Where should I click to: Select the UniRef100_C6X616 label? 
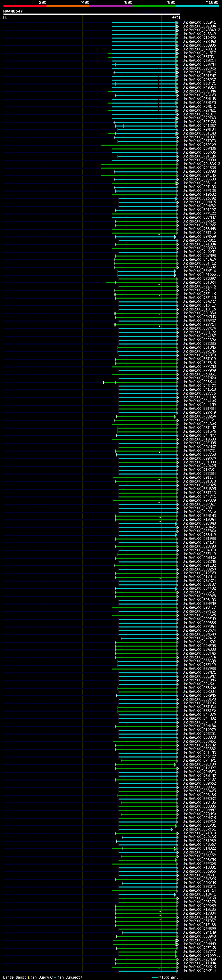[x=199, y=967]
